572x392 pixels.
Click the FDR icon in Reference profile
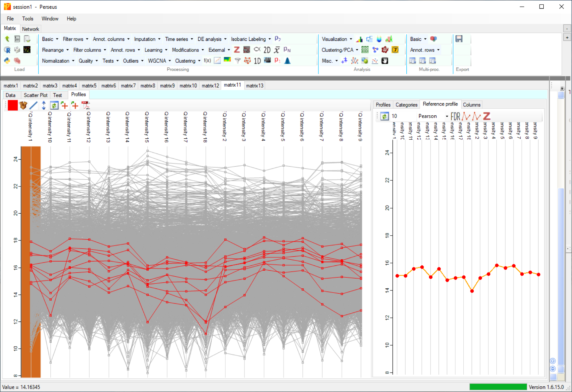click(x=455, y=116)
